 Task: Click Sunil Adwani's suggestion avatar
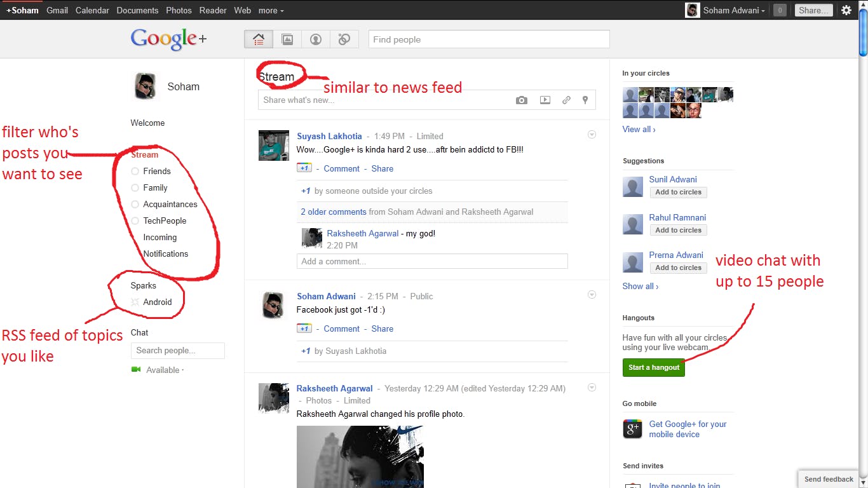(x=632, y=187)
